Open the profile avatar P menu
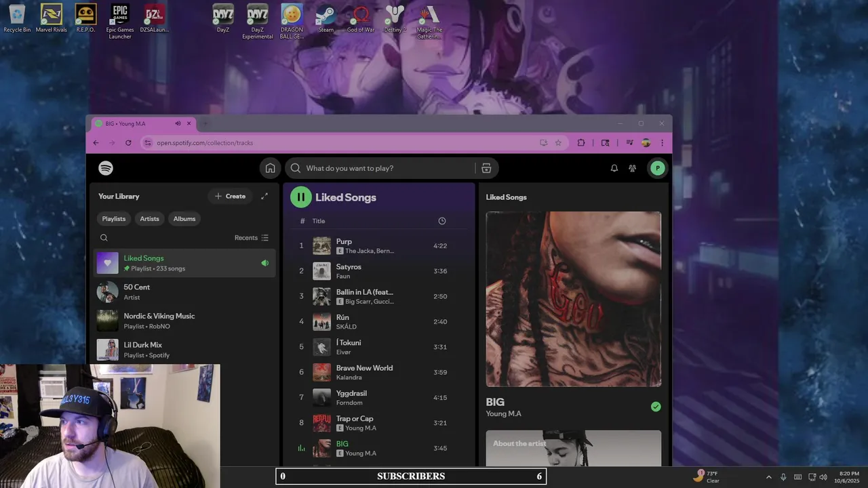Screen dimensions: 868x488 coord(657,168)
